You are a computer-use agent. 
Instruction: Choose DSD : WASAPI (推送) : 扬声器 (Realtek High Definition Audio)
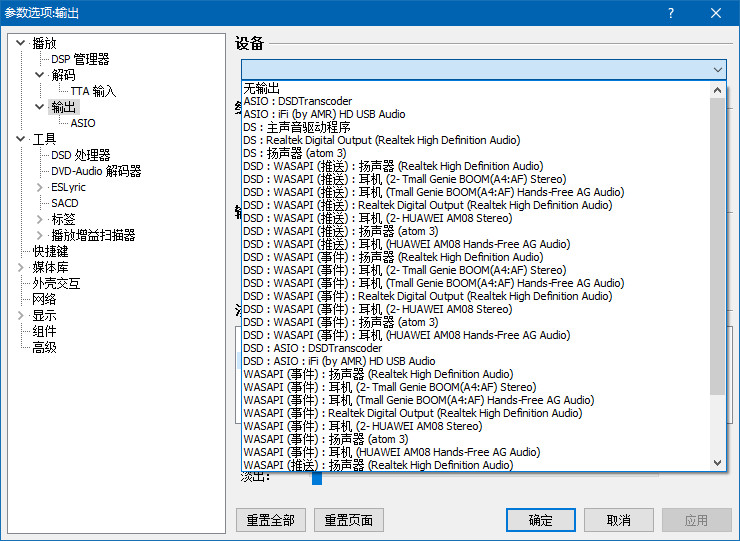pyautogui.click(x=476, y=166)
